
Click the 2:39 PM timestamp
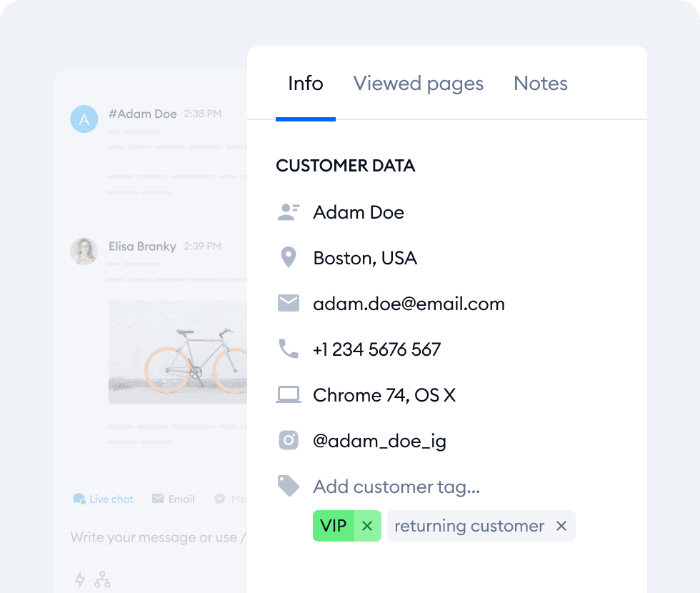coord(203,246)
